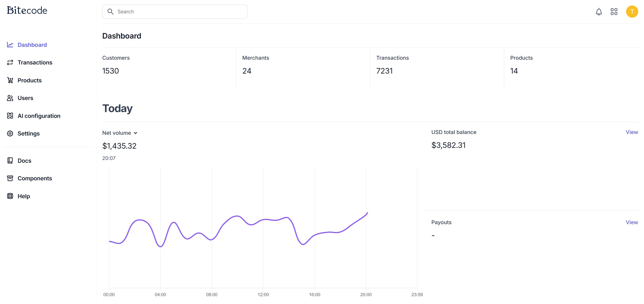This screenshot has height=304, width=644.
Task: Open the notifications bell icon
Action: click(599, 12)
